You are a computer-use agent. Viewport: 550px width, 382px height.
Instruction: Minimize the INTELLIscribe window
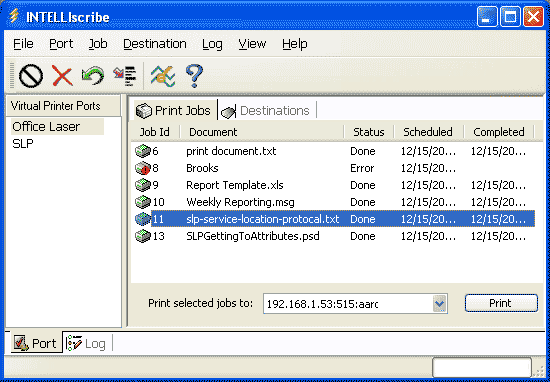[487, 17]
